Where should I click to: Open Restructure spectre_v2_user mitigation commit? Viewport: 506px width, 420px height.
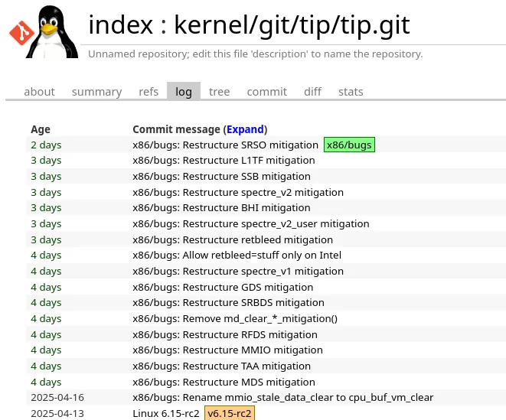[x=251, y=223]
